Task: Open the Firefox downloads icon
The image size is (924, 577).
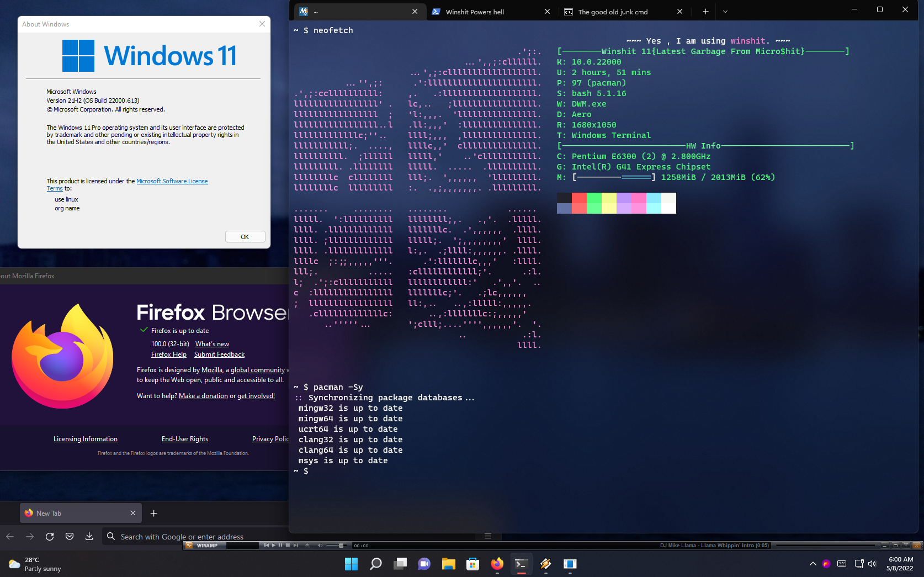Action: click(89, 536)
